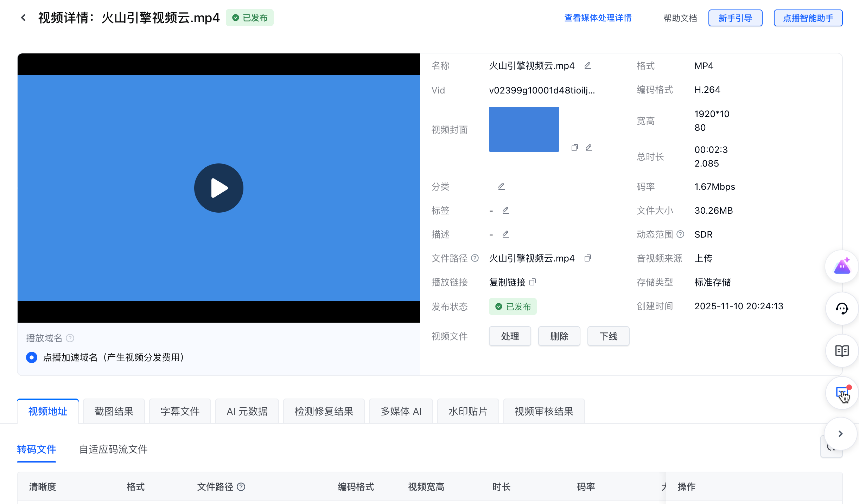859x504 pixels.
Task: Play the video in the player
Action: (x=218, y=188)
